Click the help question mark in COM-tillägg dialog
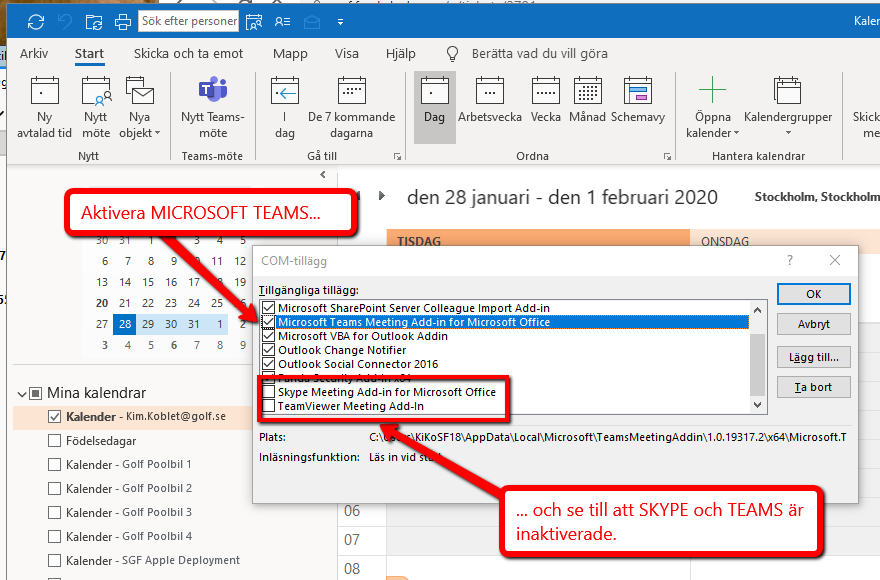Viewport: 880px width, 580px height. (x=790, y=260)
